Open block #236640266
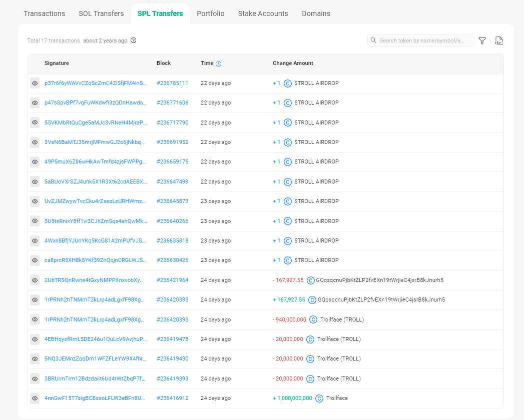This screenshot has height=420, width=524. click(173, 221)
